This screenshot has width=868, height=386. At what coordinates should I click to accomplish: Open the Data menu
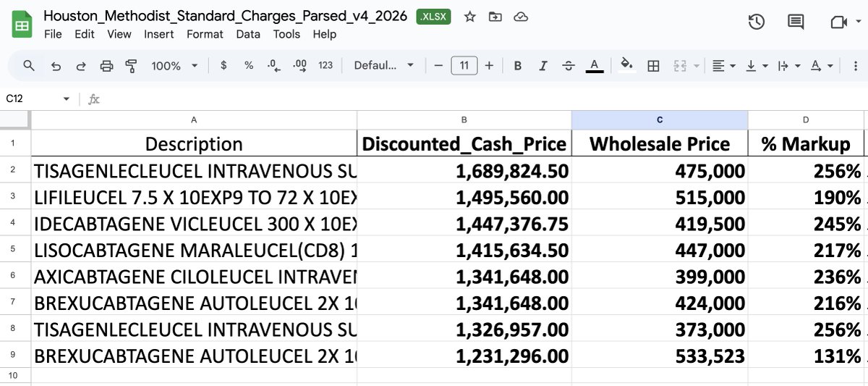[248, 34]
